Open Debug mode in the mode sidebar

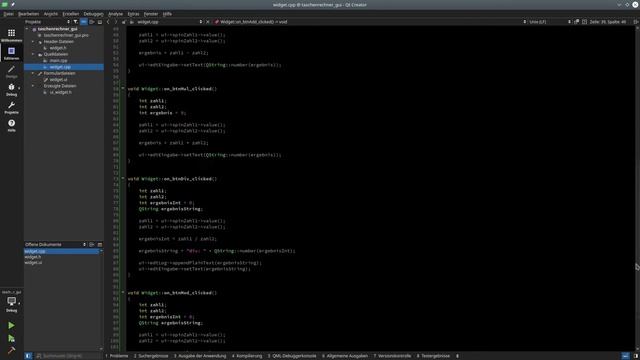click(x=11, y=89)
